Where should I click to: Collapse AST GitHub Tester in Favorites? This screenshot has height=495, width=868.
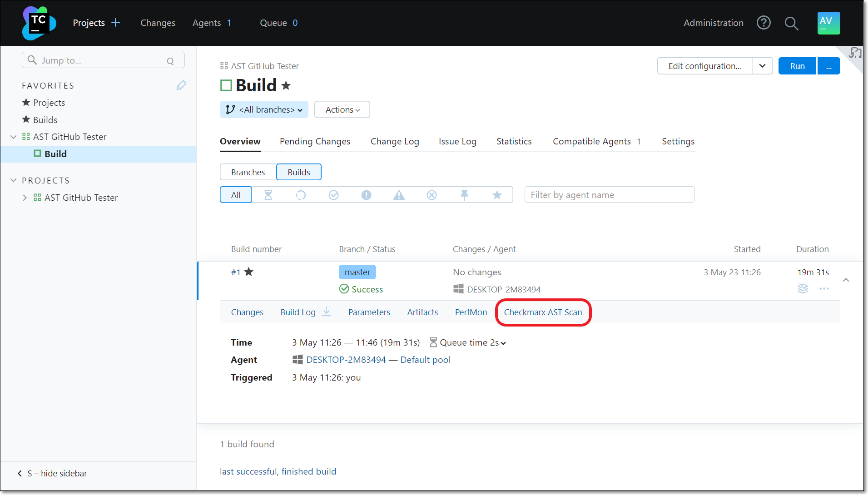click(13, 137)
